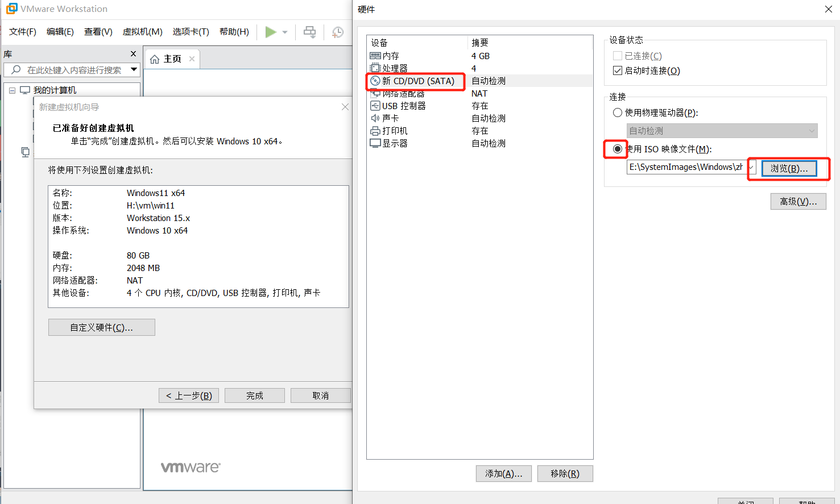Click the 添加(A)... button
Screen dimensions: 840x504
(x=504, y=474)
